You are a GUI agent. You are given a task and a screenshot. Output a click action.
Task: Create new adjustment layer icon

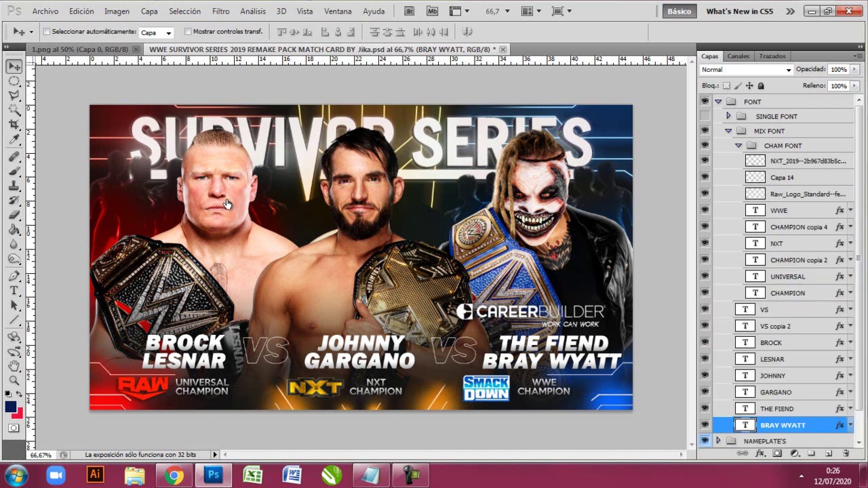point(795,453)
